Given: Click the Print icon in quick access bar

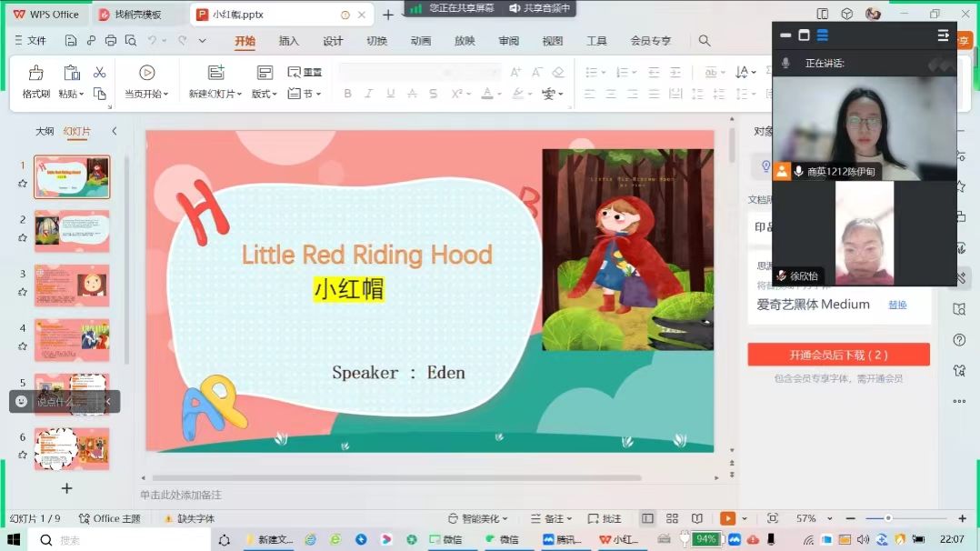Looking at the screenshot, I should pyautogui.click(x=111, y=41).
